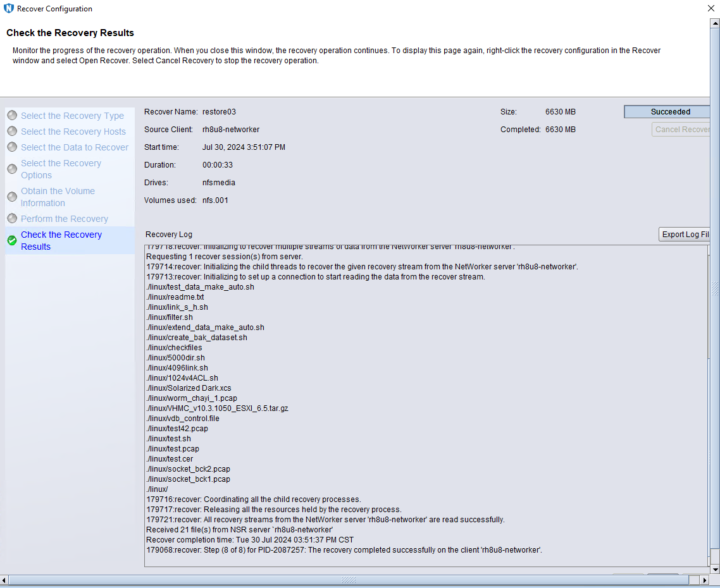Viewport: 720px width, 588px height.
Task: Click the horizontal scrollbar thumb
Action: point(349,580)
